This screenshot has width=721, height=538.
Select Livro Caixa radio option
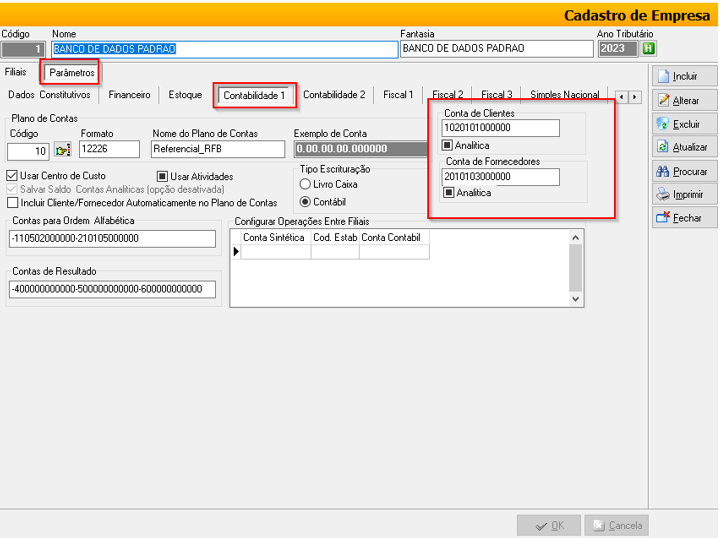(306, 185)
